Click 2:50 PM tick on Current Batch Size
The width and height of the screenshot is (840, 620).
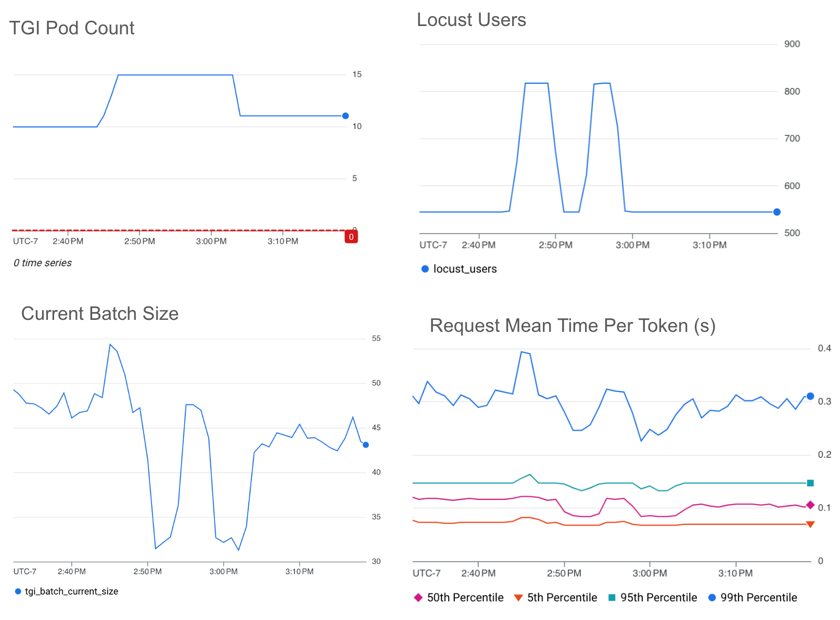148,572
